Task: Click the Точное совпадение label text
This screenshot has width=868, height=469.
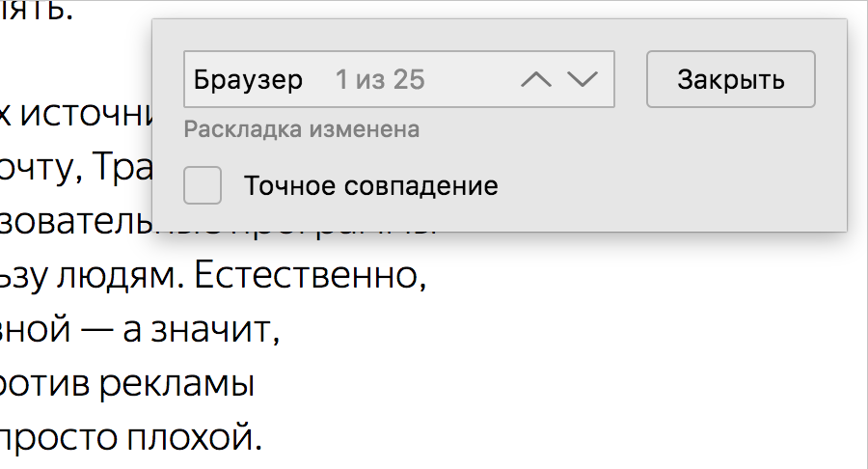Action: (371, 185)
